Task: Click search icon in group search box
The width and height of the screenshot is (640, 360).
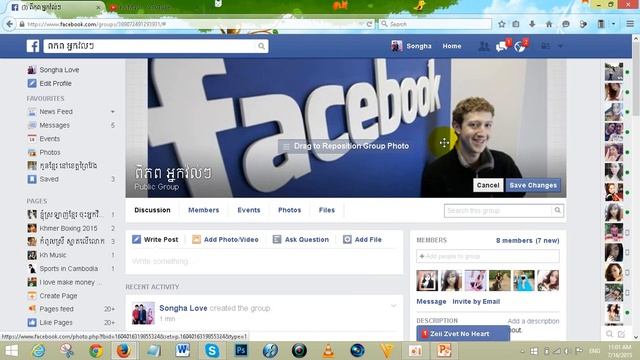Action: point(557,211)
